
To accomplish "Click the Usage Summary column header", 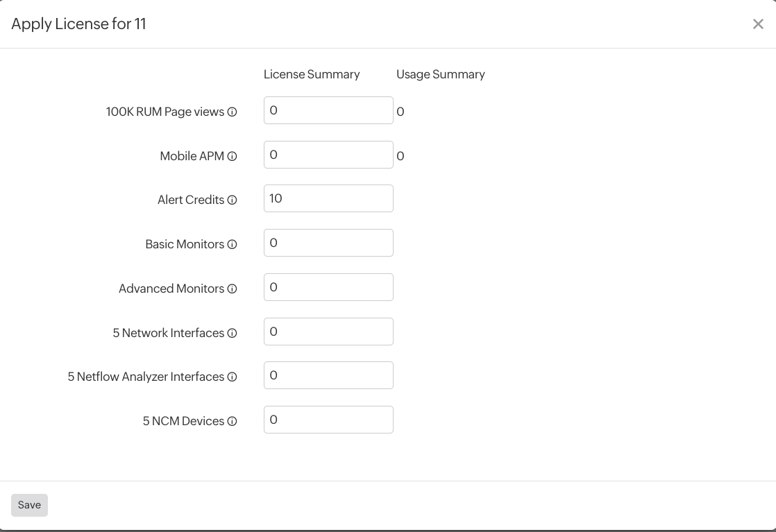I will pyautogui.click(x=441, y=74).
